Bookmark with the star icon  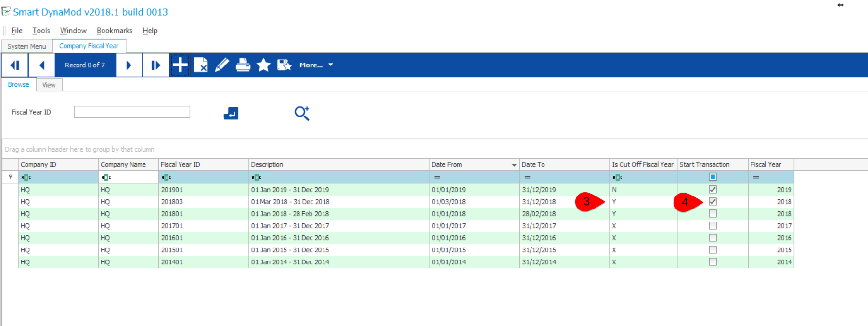(x=263, y=65)
